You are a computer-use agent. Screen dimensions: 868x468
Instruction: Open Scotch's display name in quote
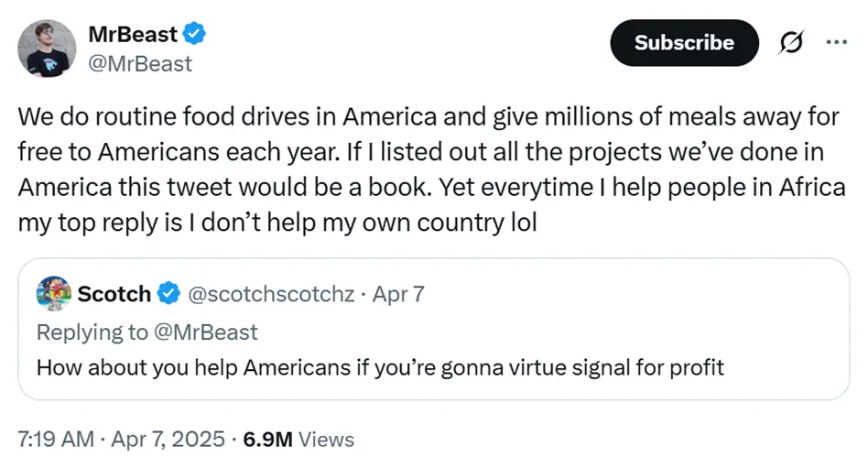(114, 294)
